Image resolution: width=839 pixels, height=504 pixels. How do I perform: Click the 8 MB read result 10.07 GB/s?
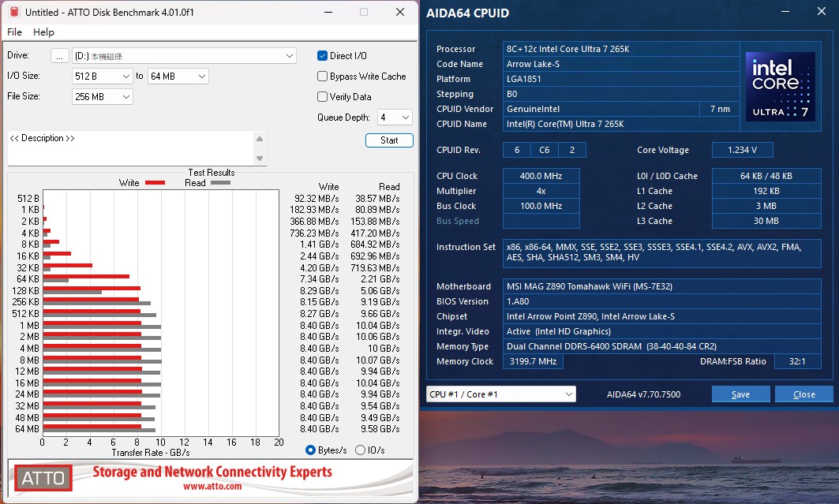pos(378,360)
